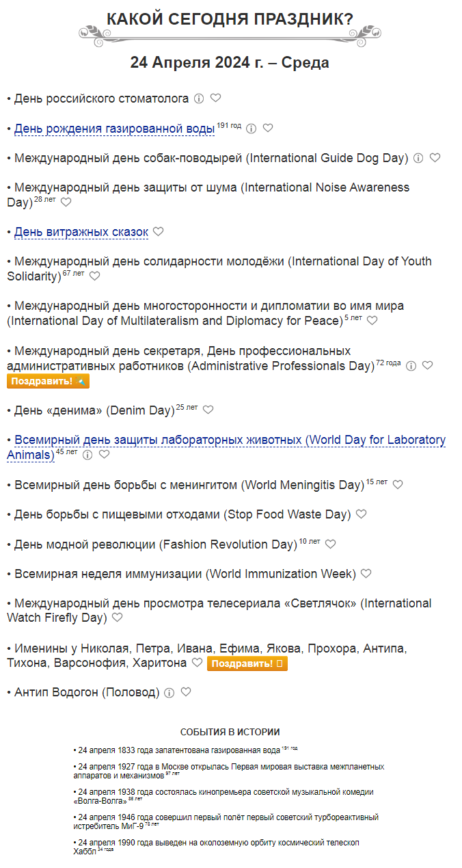The height and width of the screenshot is (868, 462).
Task: Like the День витражных сказок entry
Action: point(159,231)
